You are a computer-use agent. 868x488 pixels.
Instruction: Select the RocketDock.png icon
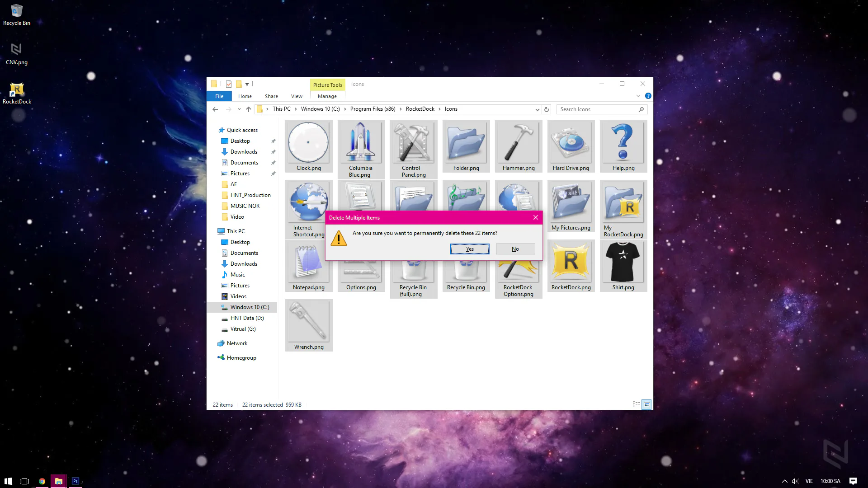pos(571,266)
